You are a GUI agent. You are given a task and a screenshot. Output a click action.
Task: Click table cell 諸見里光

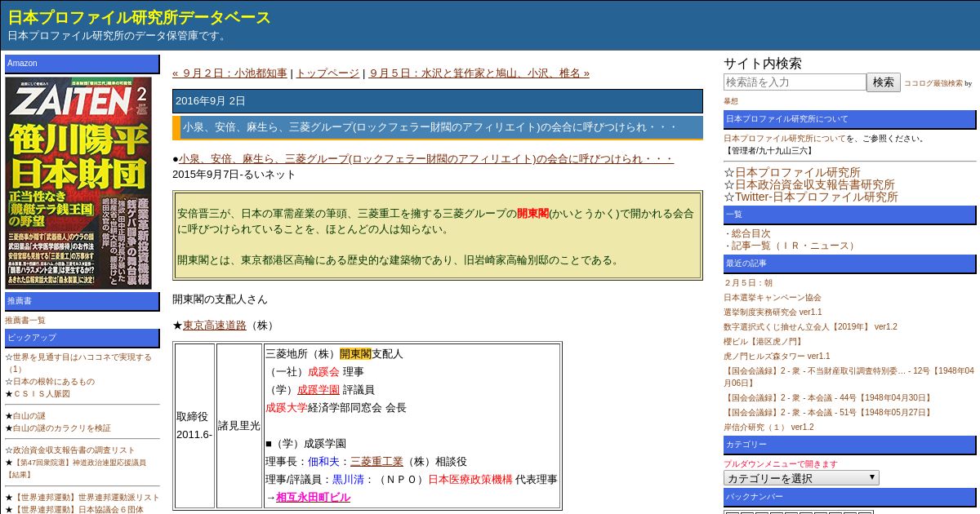239,425
